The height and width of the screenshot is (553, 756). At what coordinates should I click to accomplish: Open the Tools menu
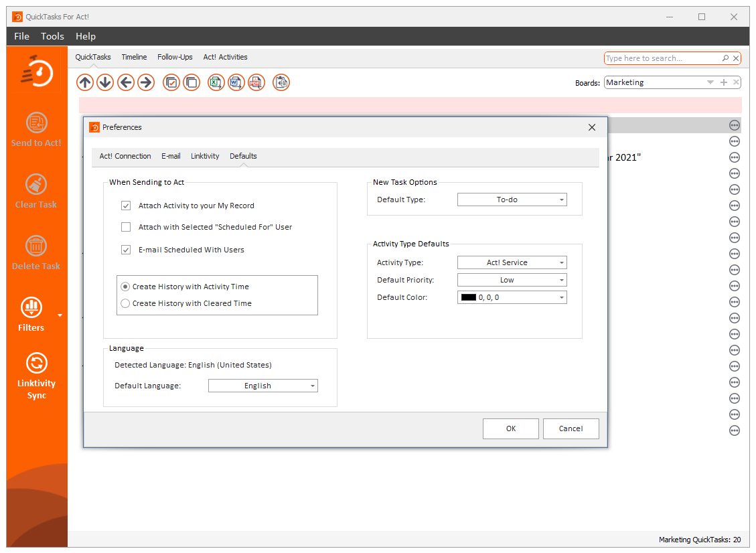[x=52, y=36]
